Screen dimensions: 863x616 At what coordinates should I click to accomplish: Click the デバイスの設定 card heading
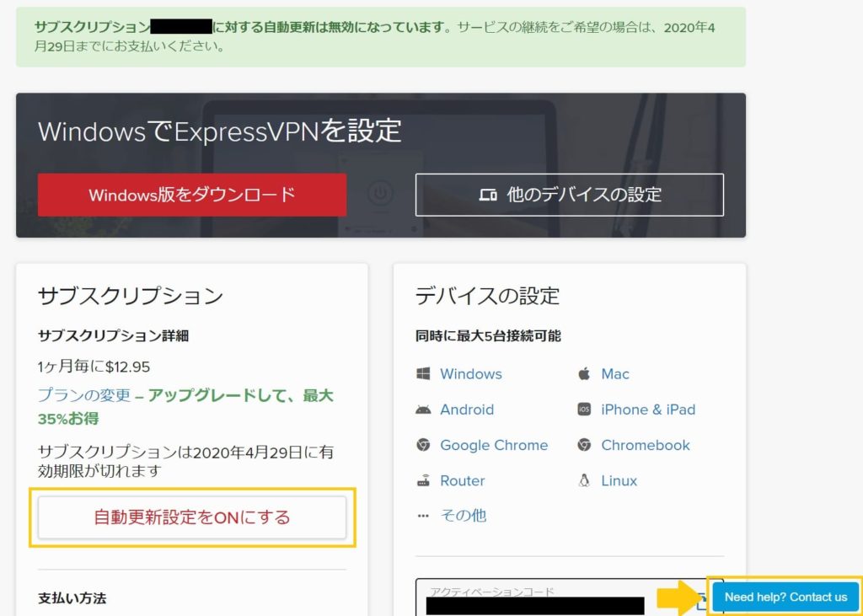[488, 296]
